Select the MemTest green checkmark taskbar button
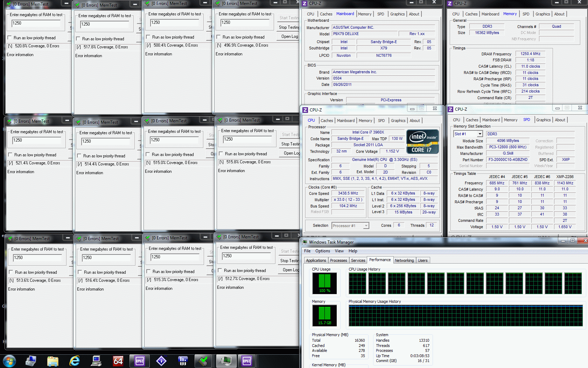Screen dimensions: 588x368 pyautogui.click(x=203, y=361)
